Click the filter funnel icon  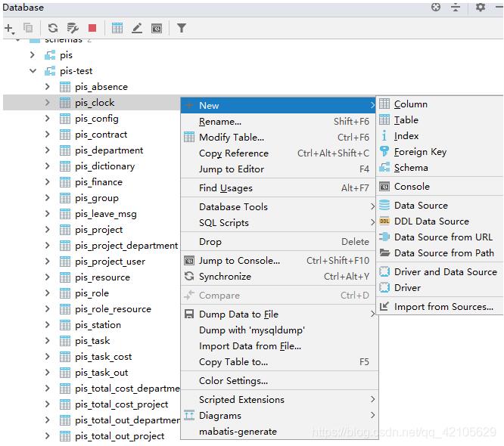tap(182, 28)
